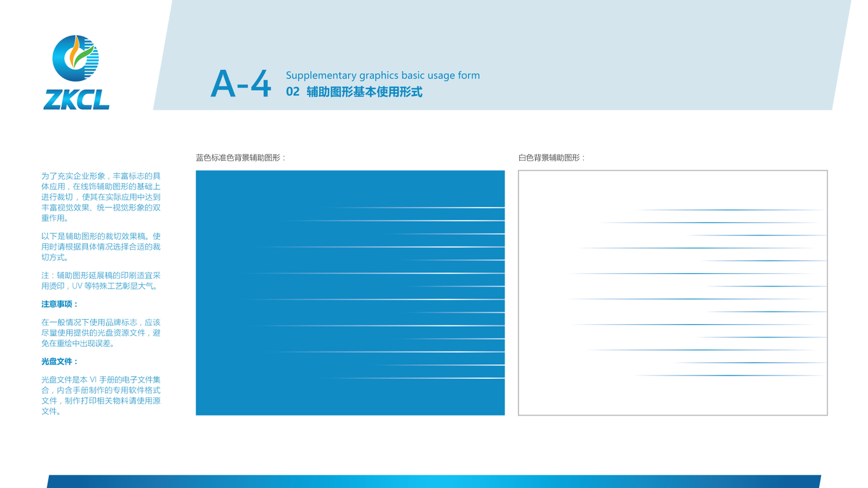
Task: Select the blue background graphic sample
Action: pyautogui.click(x=350, y=293)
